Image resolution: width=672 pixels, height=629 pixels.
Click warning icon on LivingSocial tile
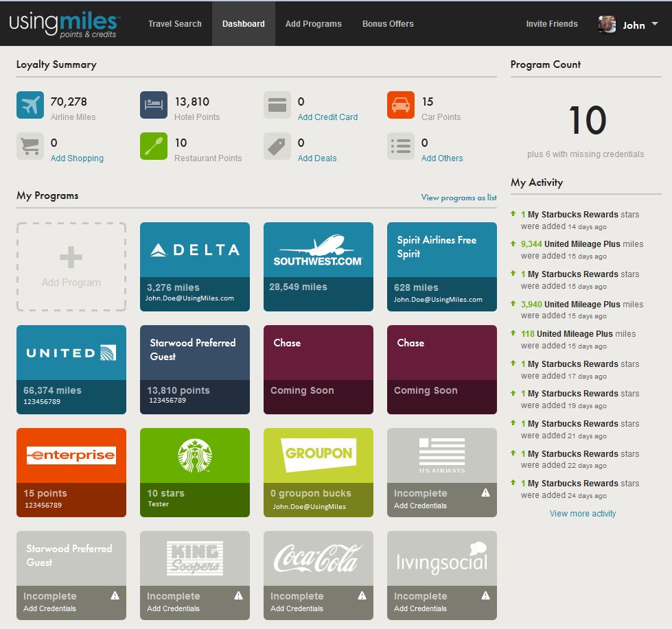click(485, 595)
